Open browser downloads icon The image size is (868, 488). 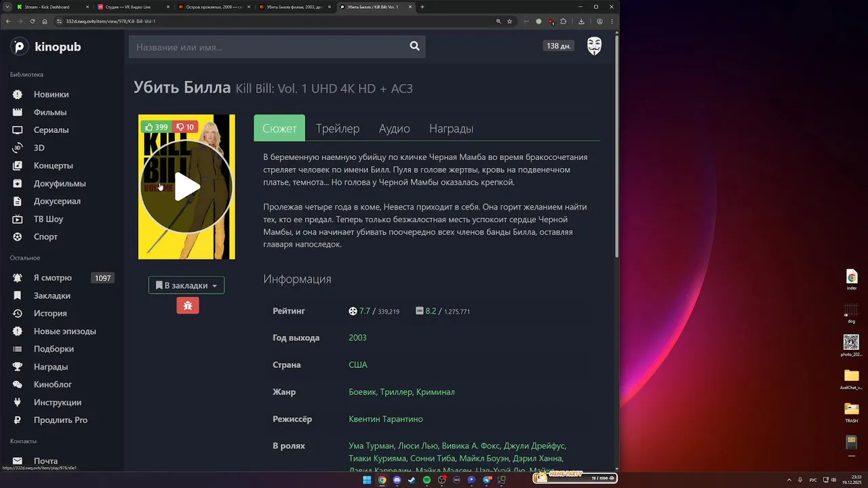point(581,21)
